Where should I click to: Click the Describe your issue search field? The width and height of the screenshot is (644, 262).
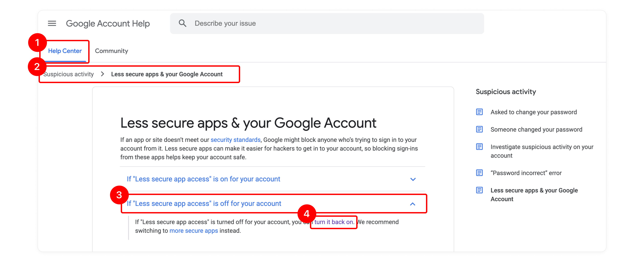[327, 23]
